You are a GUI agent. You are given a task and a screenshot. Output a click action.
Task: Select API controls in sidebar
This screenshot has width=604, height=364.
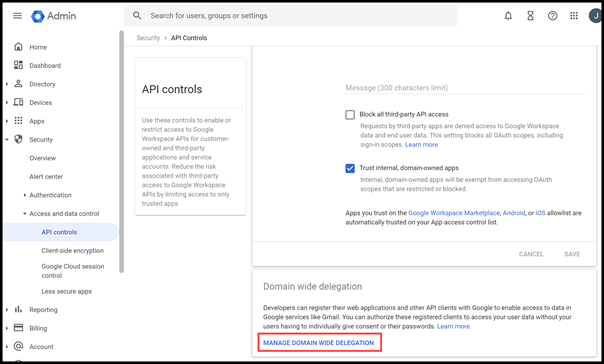[x=59, y=232]
